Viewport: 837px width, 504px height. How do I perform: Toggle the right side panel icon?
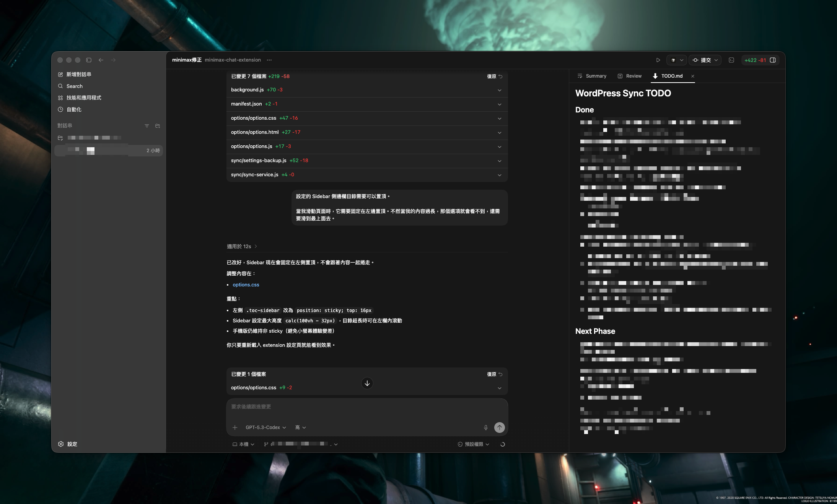point(773,60)
